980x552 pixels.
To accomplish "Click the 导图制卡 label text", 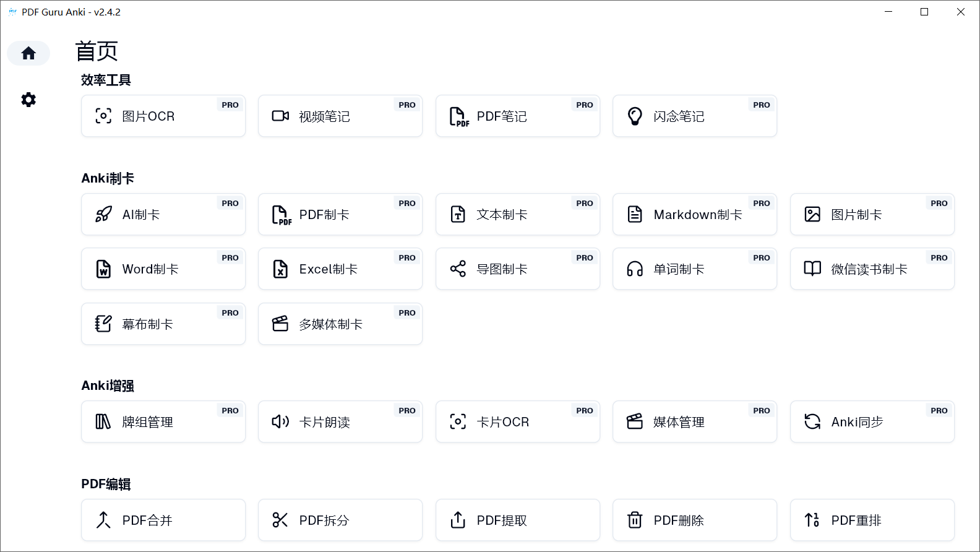I will 502,269.
